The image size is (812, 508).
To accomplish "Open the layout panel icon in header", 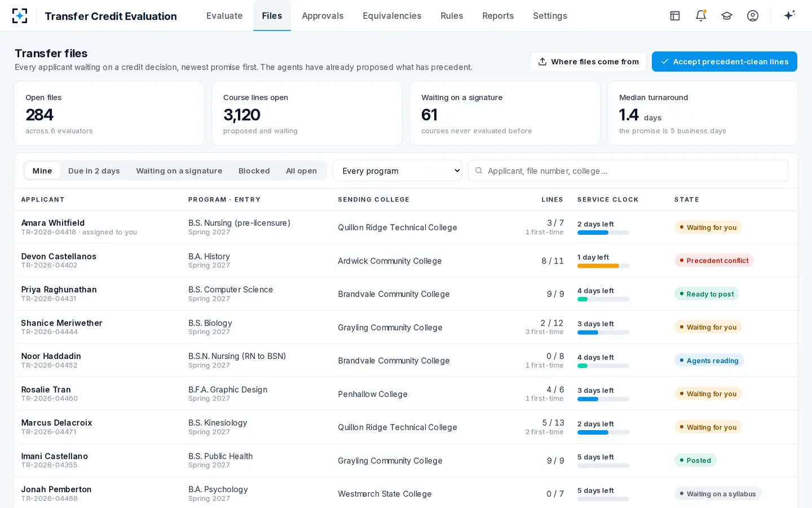I will [x=675, y=16].
